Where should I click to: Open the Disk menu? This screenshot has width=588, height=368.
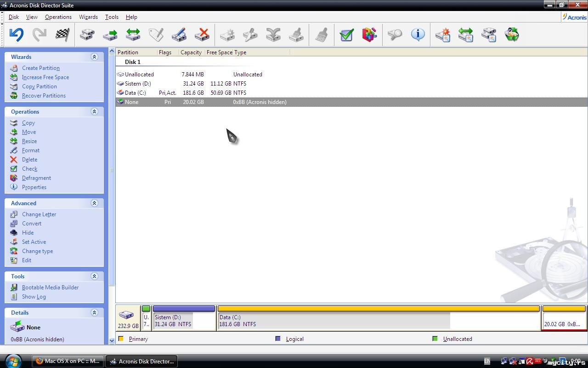click(14, 17)
